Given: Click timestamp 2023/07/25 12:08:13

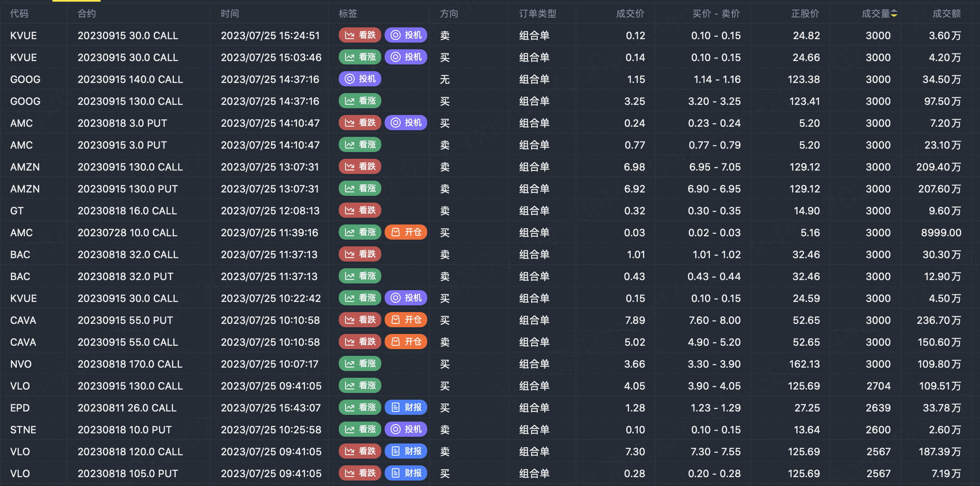Looking at the screenshot, I should [270, 211].
